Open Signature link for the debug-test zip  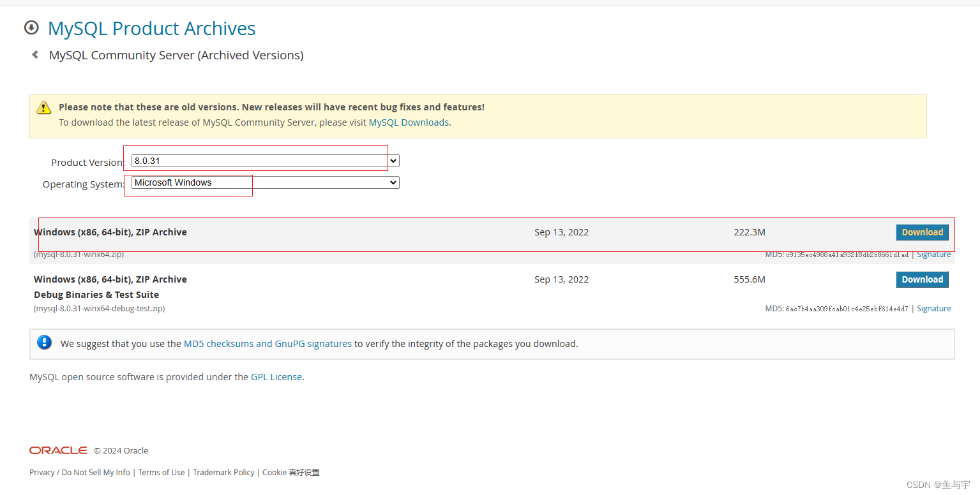(x=933, y=309)
